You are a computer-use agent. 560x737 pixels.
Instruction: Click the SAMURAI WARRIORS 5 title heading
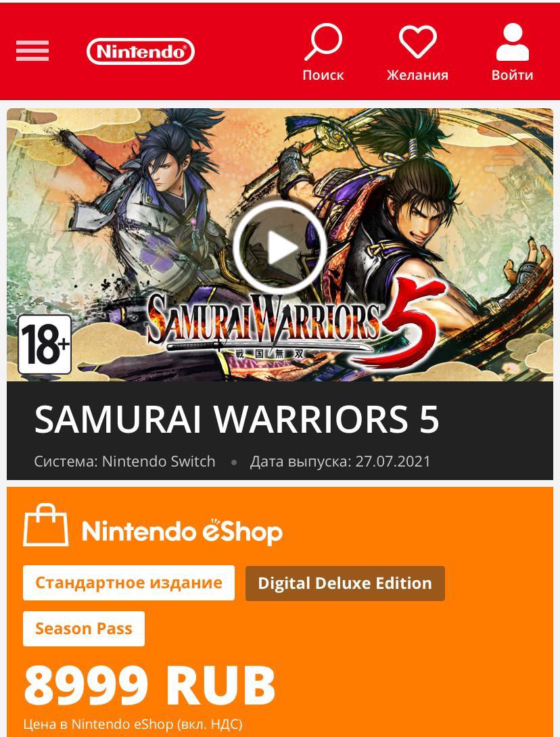coord(237,419)
